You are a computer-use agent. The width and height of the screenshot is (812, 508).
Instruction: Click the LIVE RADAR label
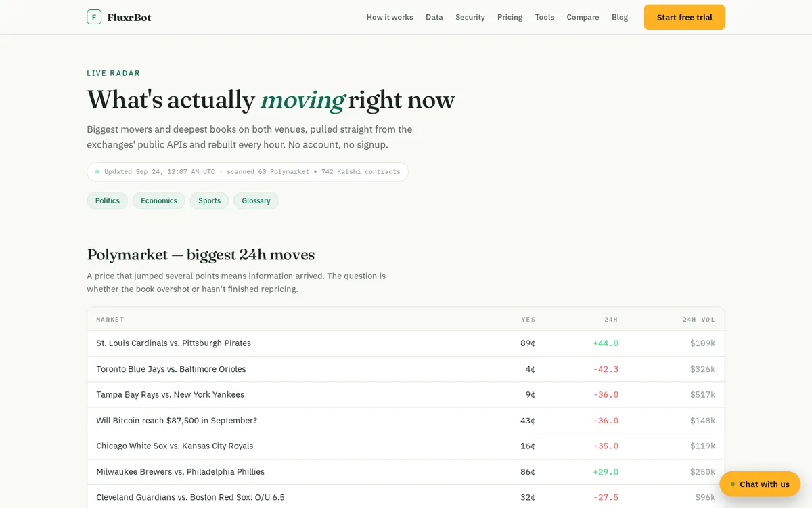pyautogui.click(x=114, y=73)
